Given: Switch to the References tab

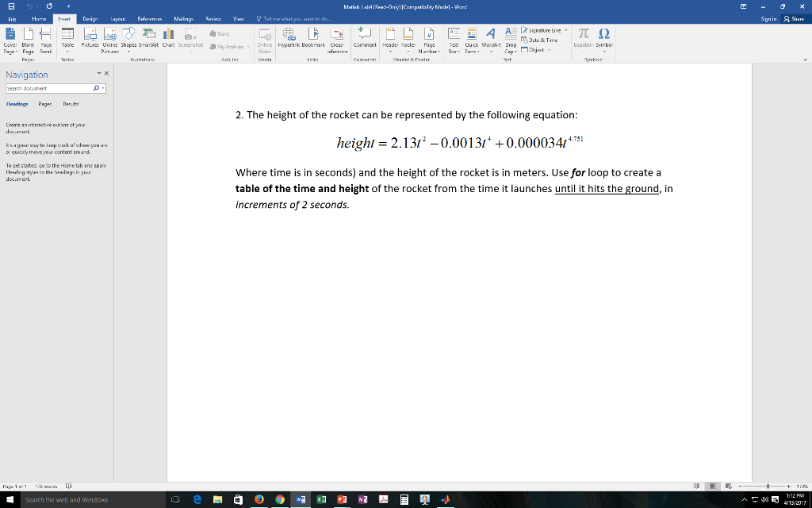Looking at the screenshot, I should 150,19.
